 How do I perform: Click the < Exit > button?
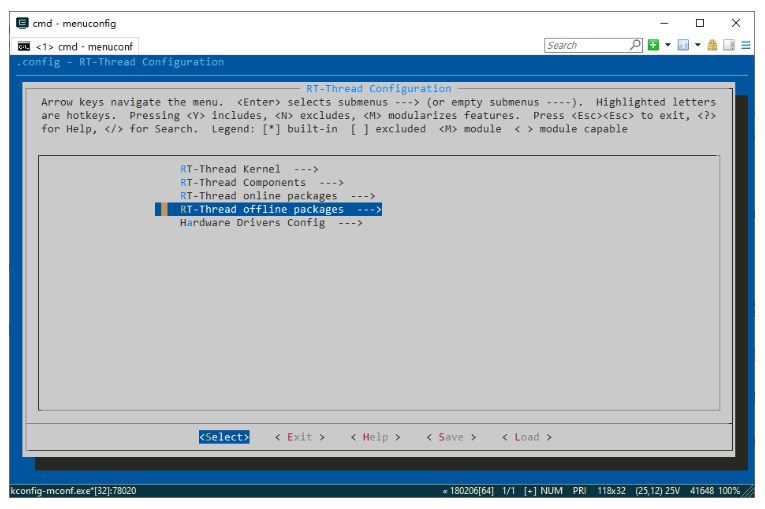pyautogui.click(x=300, y=437)
